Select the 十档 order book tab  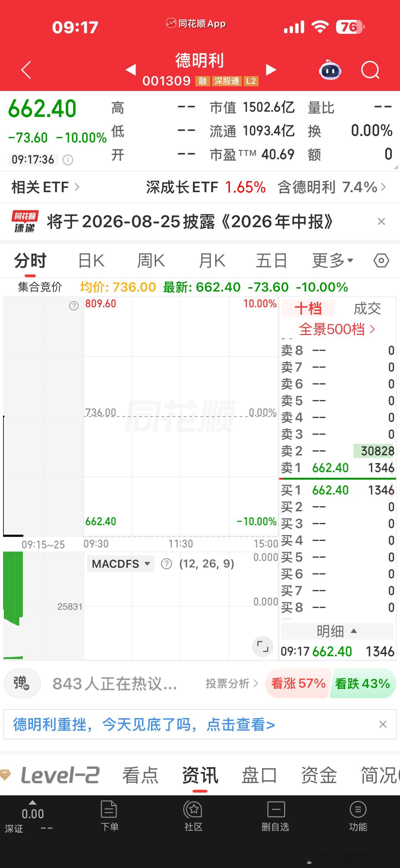click(308, 308)
